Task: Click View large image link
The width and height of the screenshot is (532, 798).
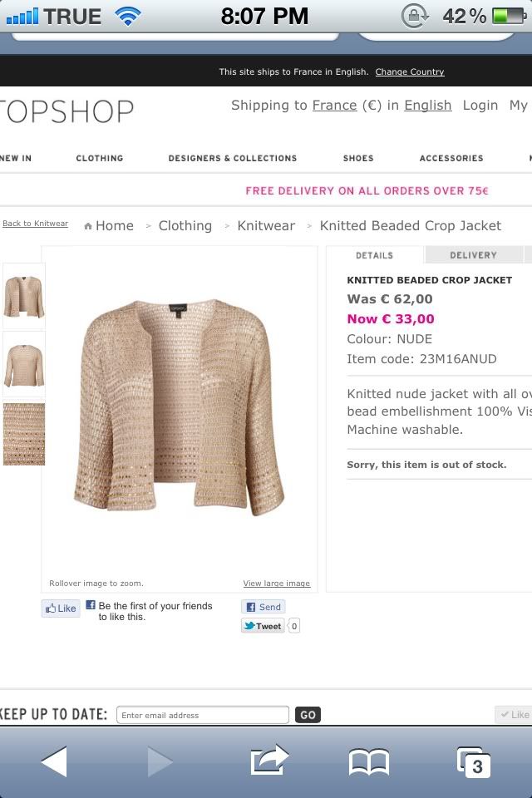Action: (x=276, y=584)
